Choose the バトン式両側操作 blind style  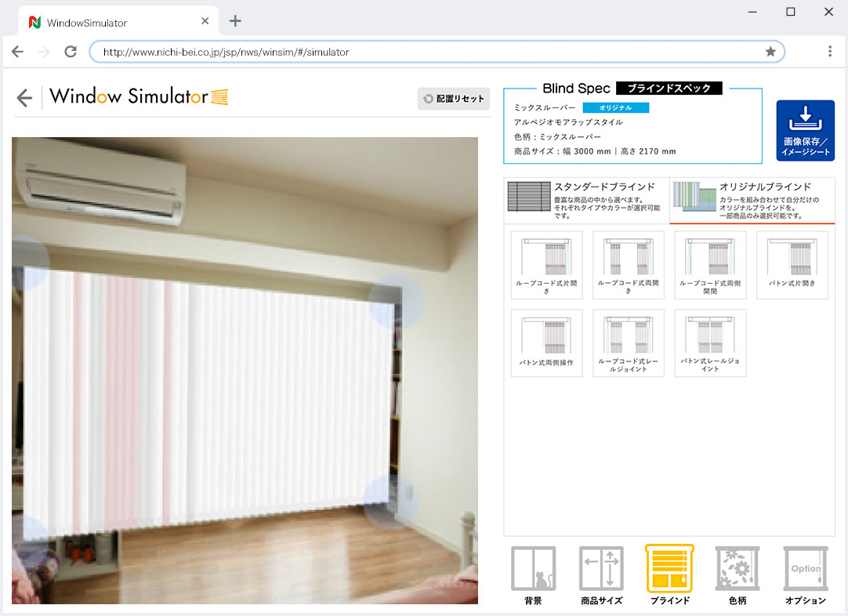[x=546, y=343]
